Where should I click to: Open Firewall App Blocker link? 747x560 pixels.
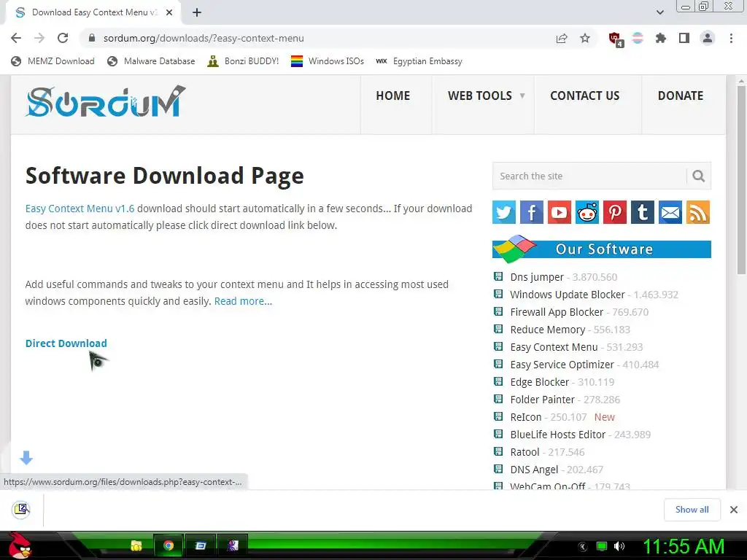click(x=557, y=312)
